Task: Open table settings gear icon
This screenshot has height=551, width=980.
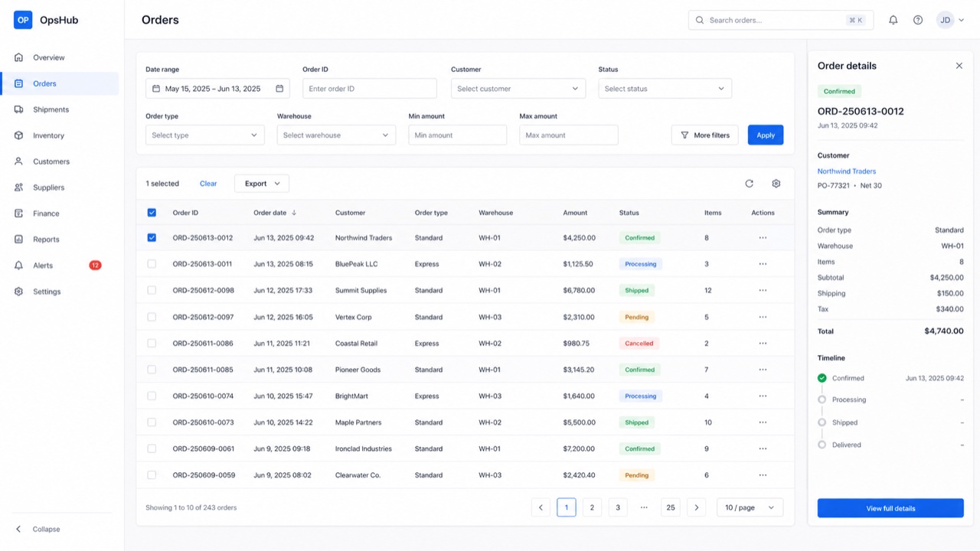Action: coord(776,184)
